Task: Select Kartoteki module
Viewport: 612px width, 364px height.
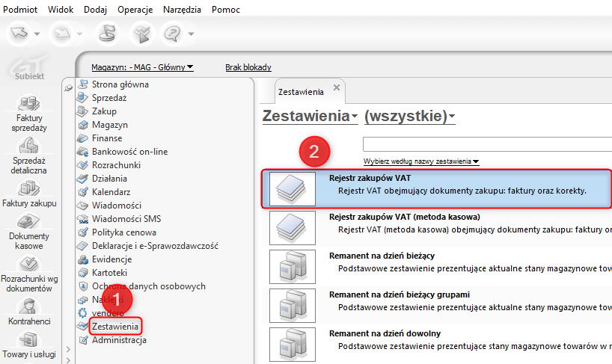Action: 109,273
